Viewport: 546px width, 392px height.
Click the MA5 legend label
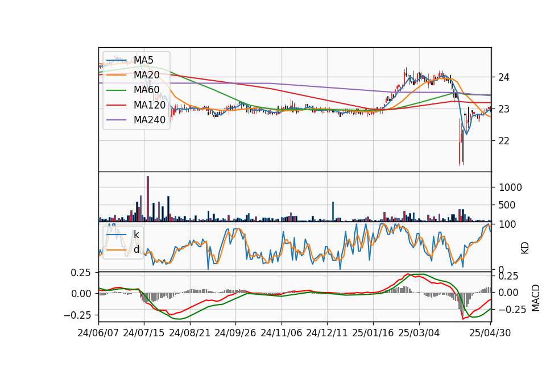[143, 60]
